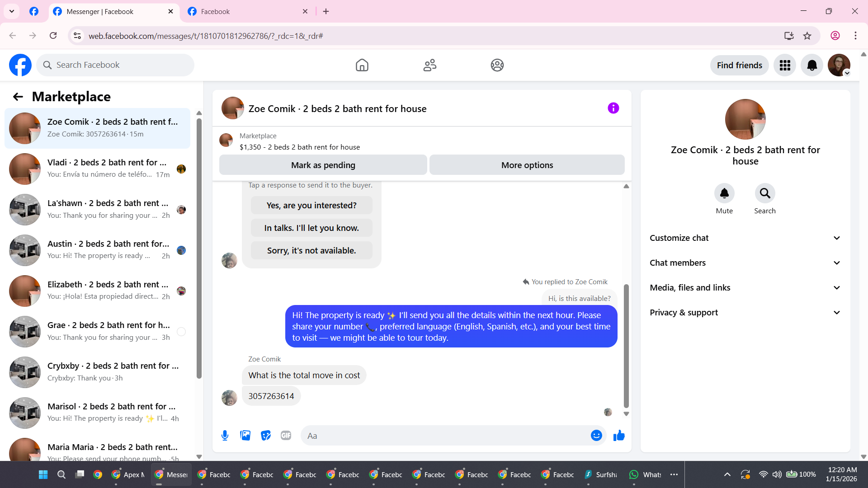Open the emoji picker in message box
This screenshot has height=488, width=868.
click(x=596, y=436)
